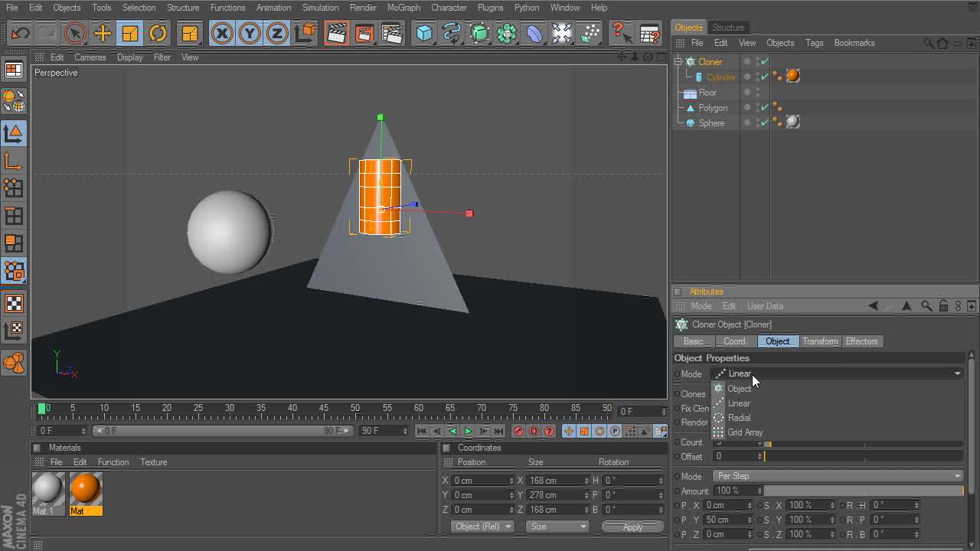Open Render Settings clapperboard icon
The height and width of the screenshot is (551, 980).
392,34
